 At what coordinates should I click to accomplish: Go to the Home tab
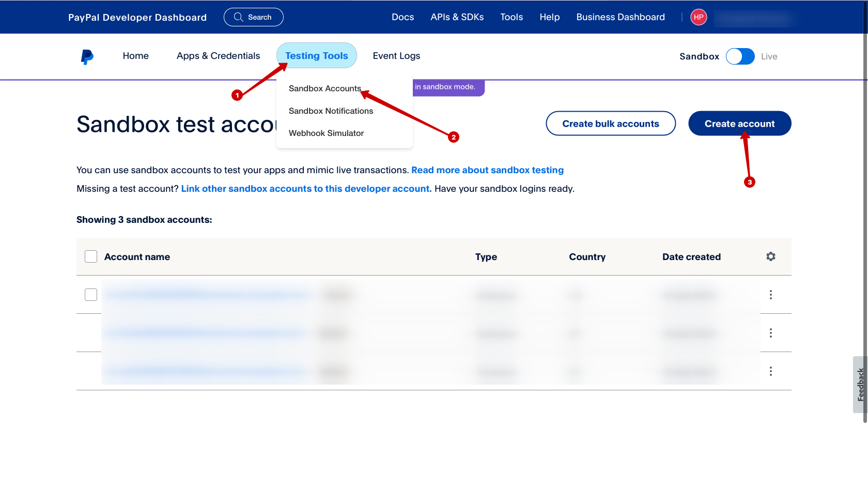pyautogui.click(x=136, y=56)
